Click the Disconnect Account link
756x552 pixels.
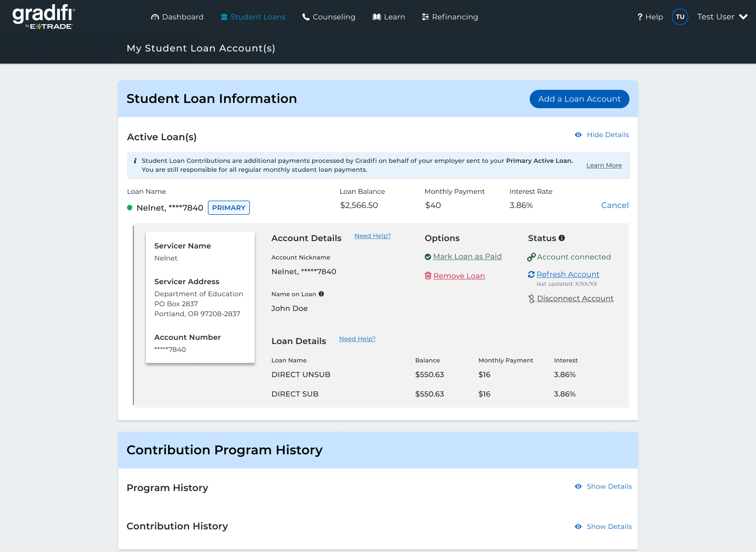pos(575,298)
